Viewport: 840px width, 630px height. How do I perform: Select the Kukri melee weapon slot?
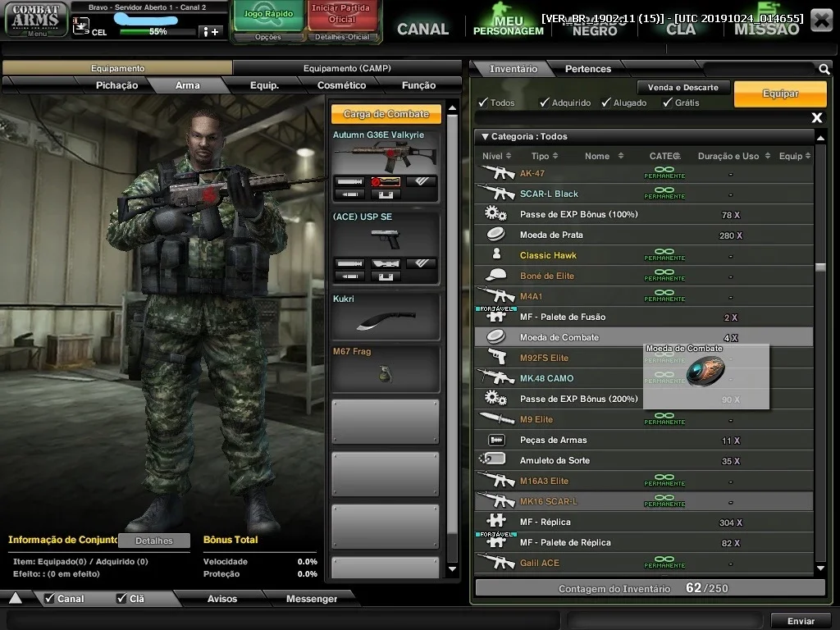pos(386,316)
